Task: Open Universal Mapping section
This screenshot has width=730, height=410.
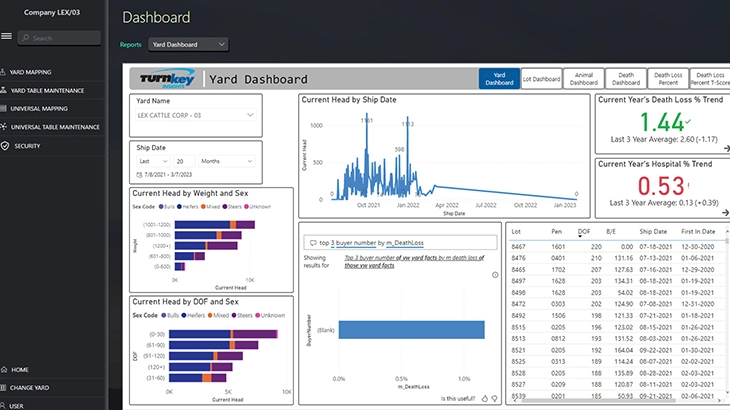Action: [x=39, y=108]
